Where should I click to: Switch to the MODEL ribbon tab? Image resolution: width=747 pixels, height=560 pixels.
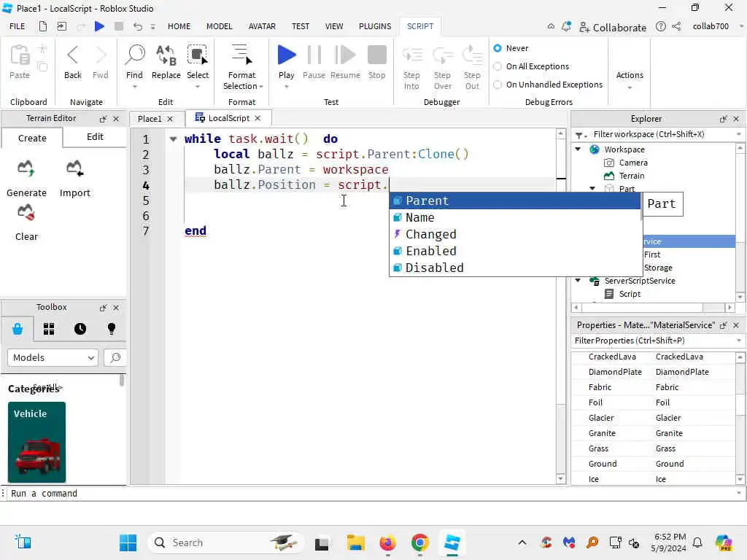coord(219,26)
